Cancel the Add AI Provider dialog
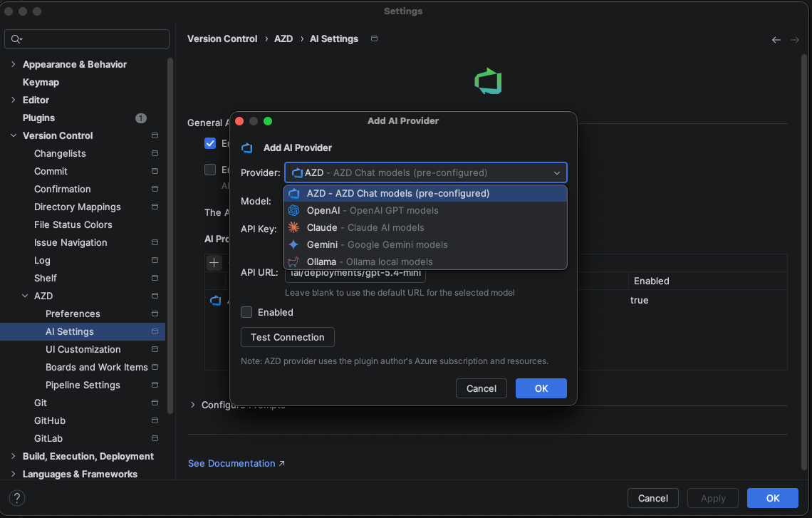812x518 pixels. point(481,388)
